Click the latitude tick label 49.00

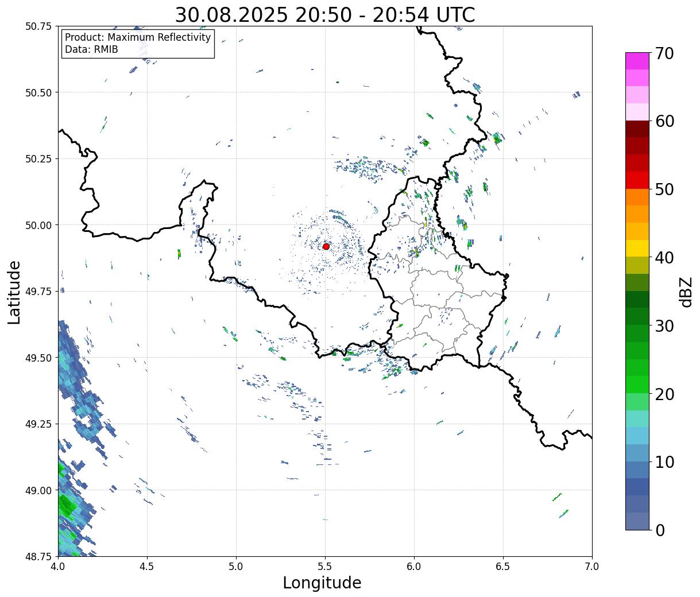pos(38,490)
